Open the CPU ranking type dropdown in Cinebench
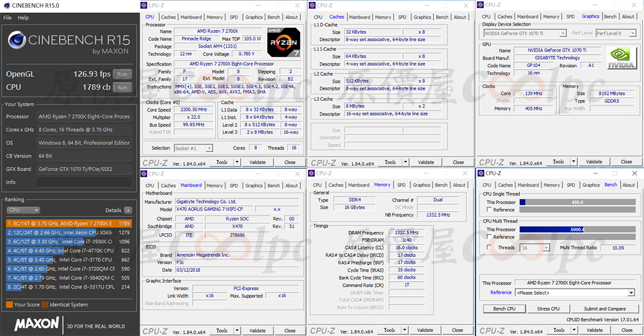644x336 pixels. (x=23, y=211)
